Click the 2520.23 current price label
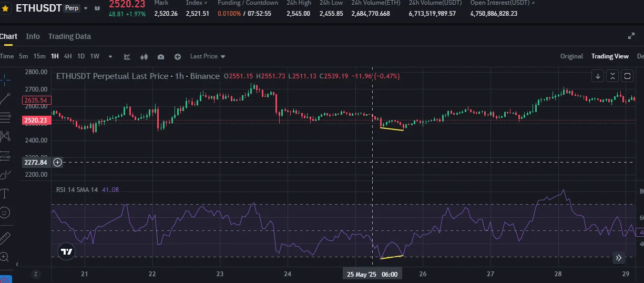Image resolution: width=644 pixels, height=283 pixels. point(36,120)
